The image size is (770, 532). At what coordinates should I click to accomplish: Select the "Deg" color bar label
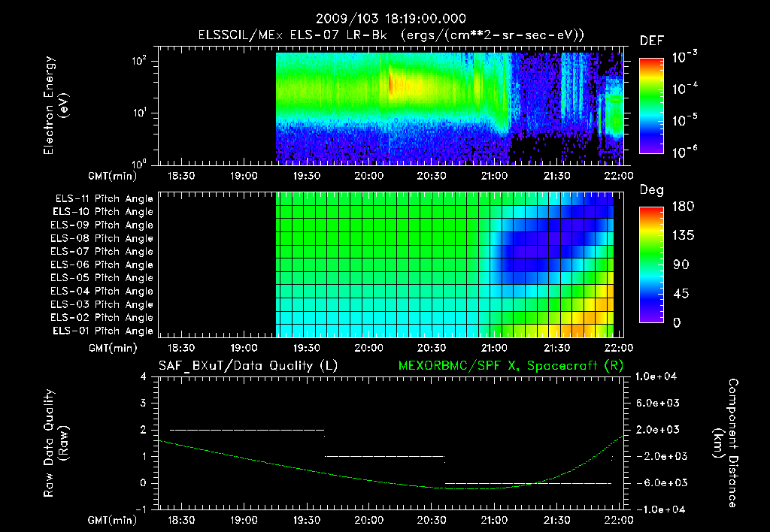point(652,190)
